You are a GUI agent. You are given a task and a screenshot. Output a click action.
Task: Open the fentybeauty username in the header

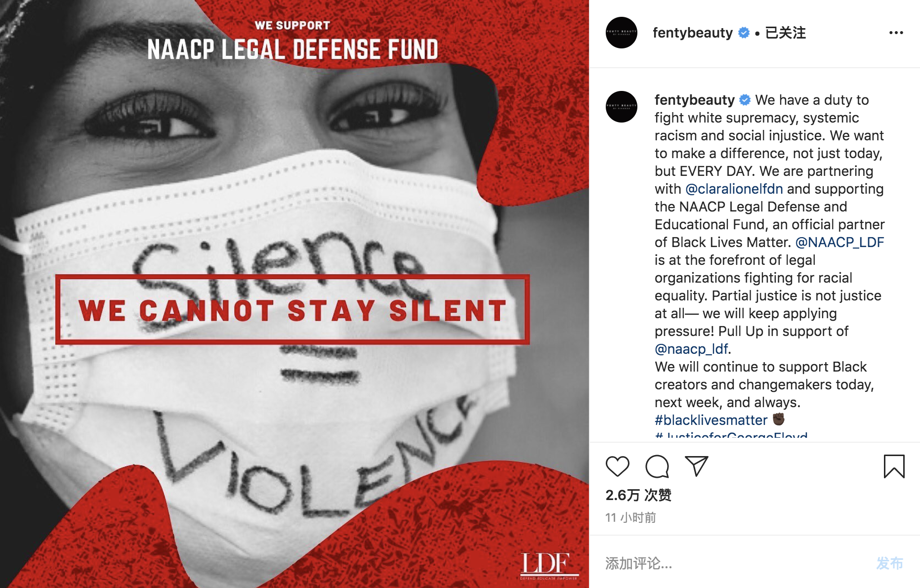693,33
